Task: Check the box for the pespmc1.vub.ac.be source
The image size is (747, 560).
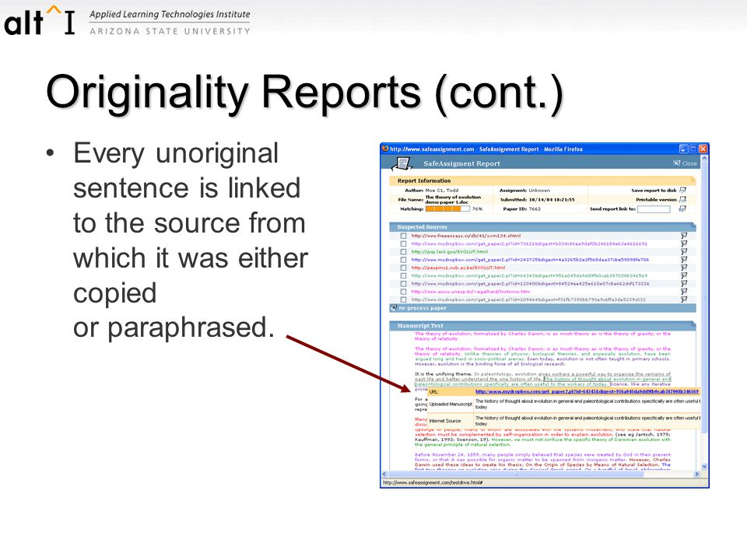Action: tap(404, 268)
